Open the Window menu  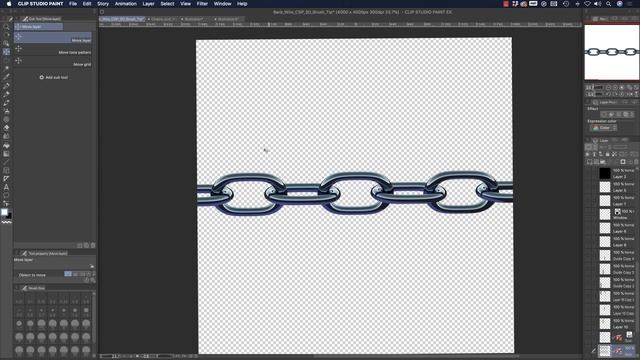(222, 4)
